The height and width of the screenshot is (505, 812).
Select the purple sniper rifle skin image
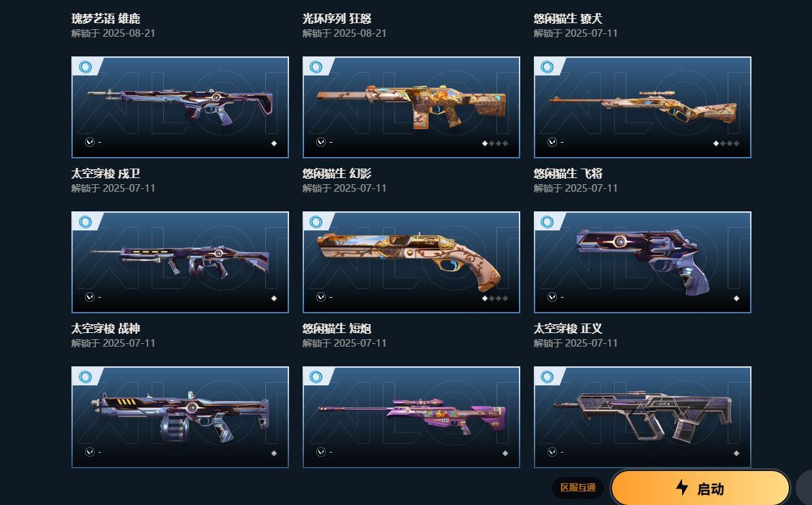click(x=411, y=415)
